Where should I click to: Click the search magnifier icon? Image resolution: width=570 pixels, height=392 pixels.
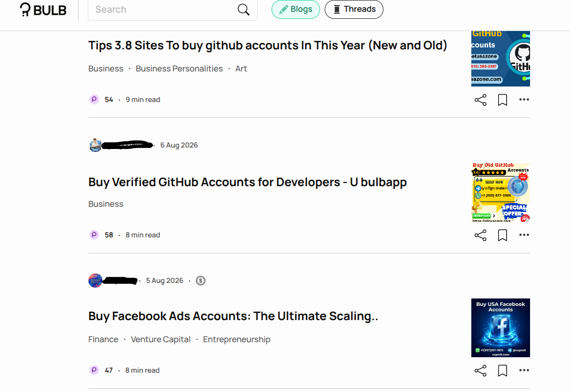pyautogui.click(x=243, y=9)
